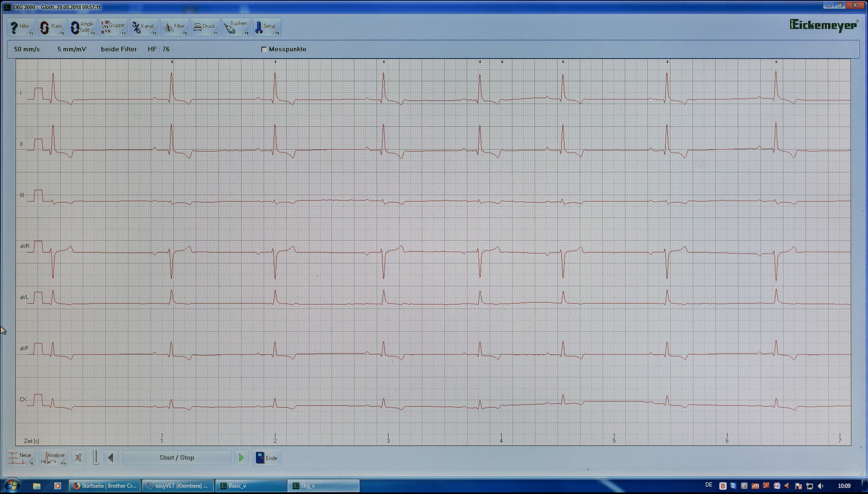Select the lead I label
868x494 pixels.
[21, 93]
